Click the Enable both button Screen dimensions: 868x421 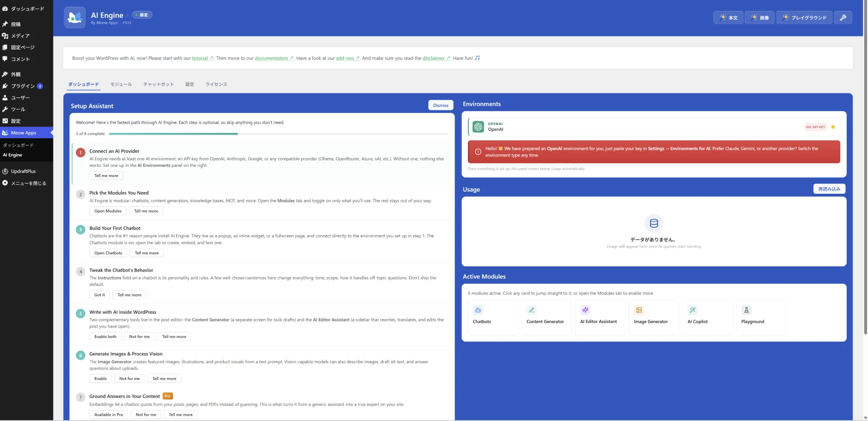click(x=105, y=337)
